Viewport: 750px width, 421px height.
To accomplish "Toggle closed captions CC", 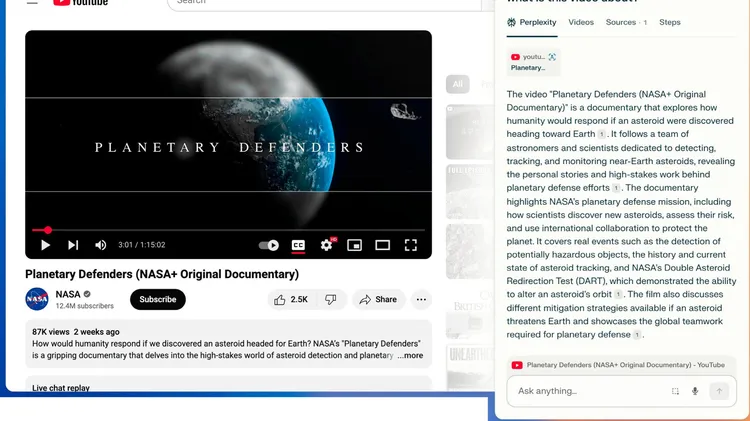I will [x=298, y=245].
